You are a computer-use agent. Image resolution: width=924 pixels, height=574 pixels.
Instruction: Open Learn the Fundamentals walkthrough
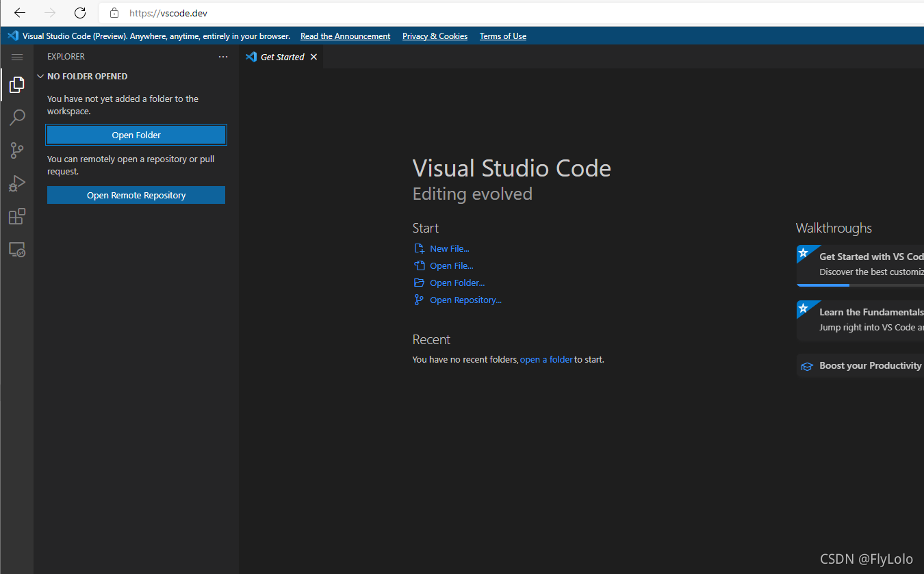(x=860, y=320)
